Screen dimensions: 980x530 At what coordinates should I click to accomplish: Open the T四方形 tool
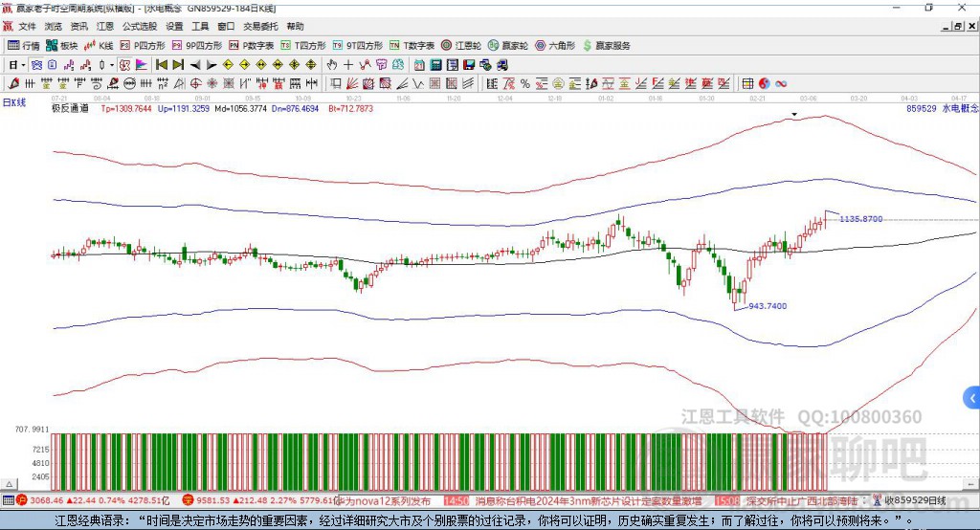point(303,46)
